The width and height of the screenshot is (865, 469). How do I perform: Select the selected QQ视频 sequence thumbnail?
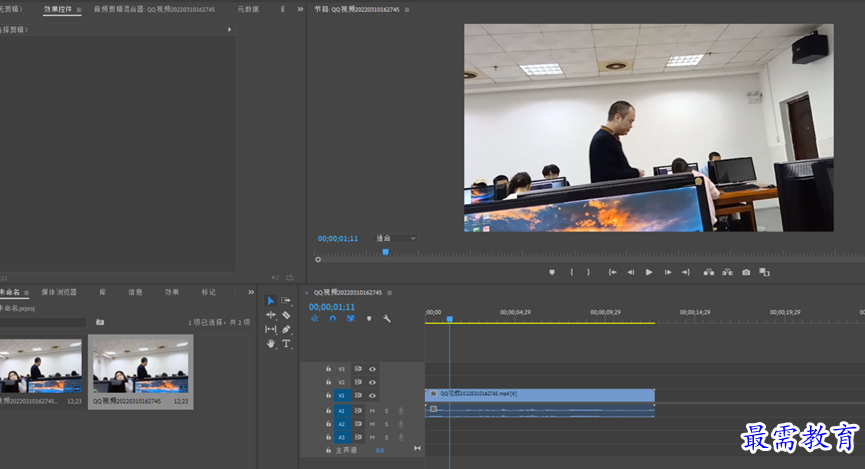tap(141, 366)
